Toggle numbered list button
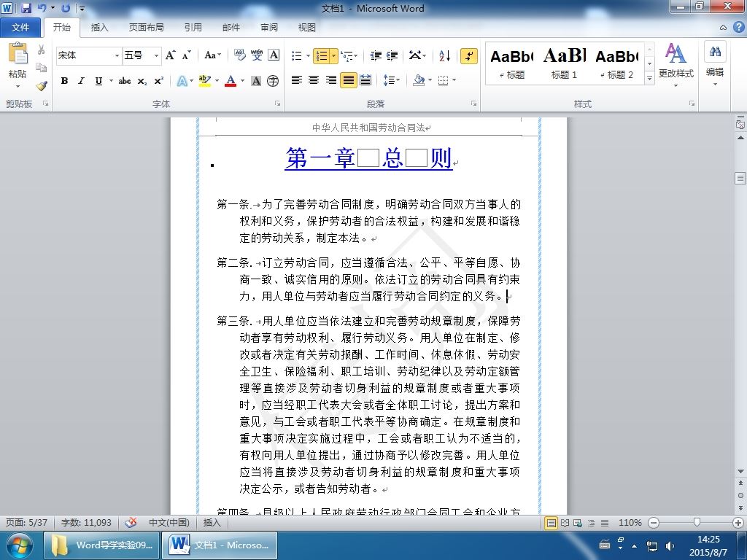 [322, 55]
